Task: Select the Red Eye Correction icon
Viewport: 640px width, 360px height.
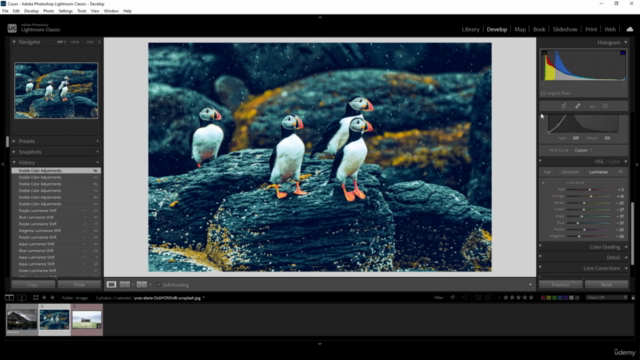Action: point(592,106)
